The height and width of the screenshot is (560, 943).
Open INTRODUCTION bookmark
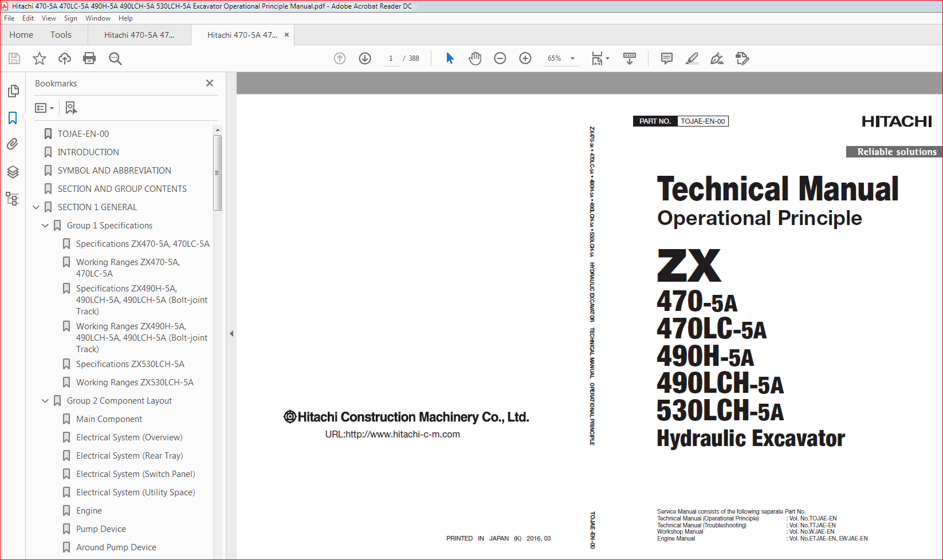[x=88, y=152]
